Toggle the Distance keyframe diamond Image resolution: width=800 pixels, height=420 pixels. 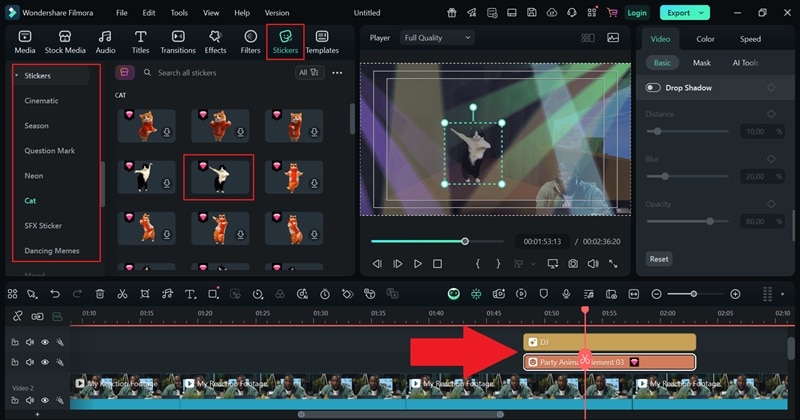[771, 114]
